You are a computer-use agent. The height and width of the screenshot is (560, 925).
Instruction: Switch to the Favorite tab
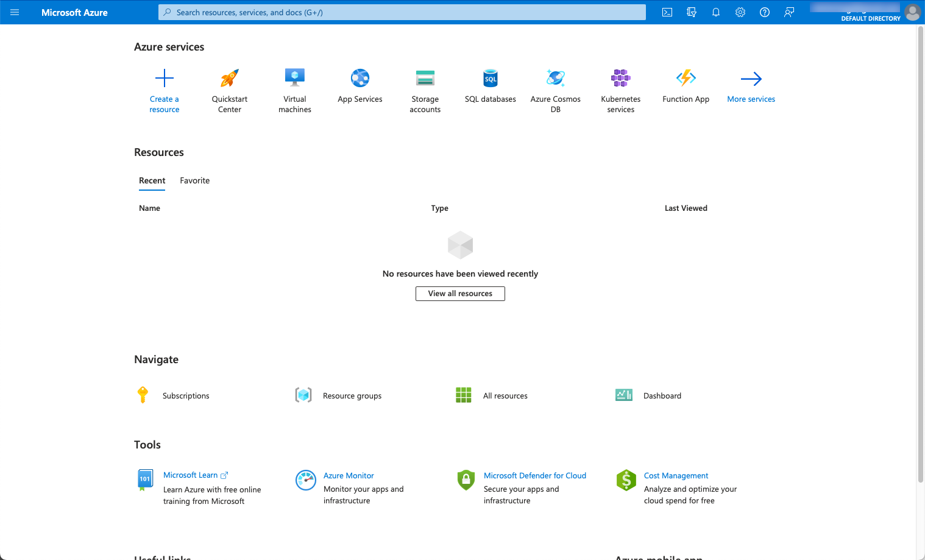[x=194, y=180]
